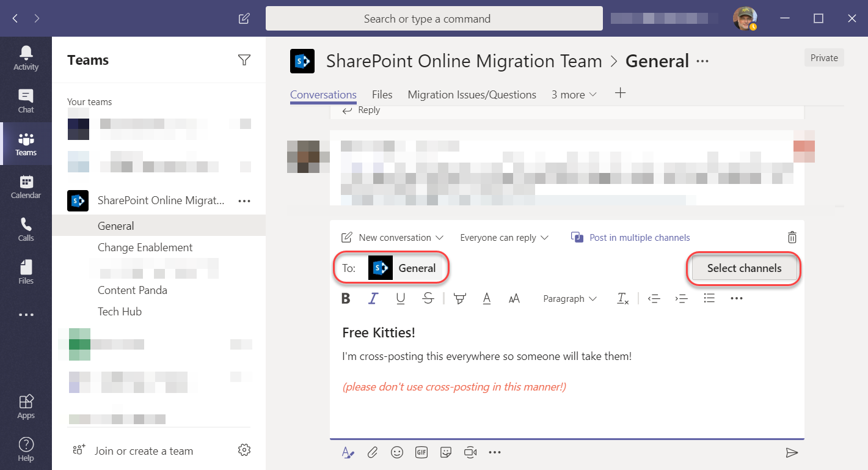Screen dimensions: 868x470
Task: Open the Paragraph style dropdown
Action: pos(569,298)
